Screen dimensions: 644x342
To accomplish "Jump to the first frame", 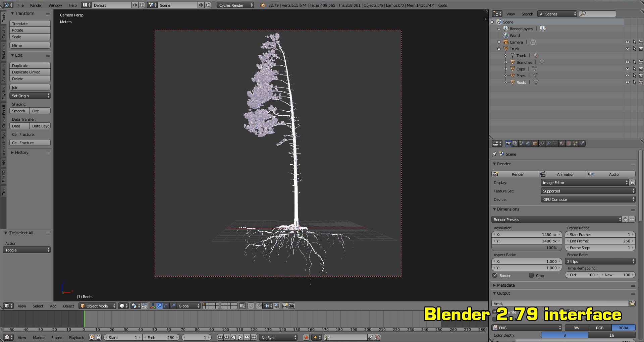I will coord(220,337).
